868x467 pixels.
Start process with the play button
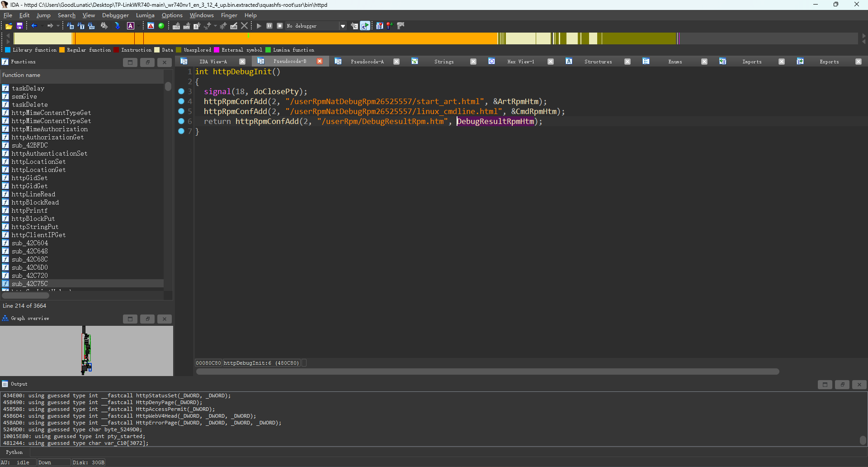pyautogui.click(x=259, y=26)
